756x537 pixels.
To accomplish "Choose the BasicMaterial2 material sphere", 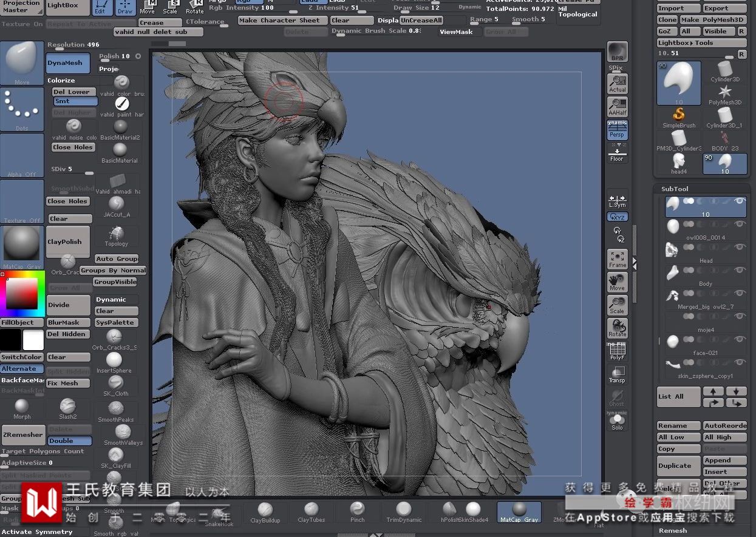I will point(120,129).
